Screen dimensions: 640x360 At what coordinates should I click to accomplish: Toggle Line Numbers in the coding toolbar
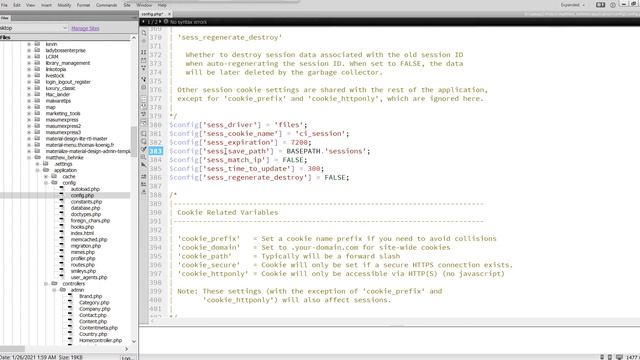coord(144,99)
